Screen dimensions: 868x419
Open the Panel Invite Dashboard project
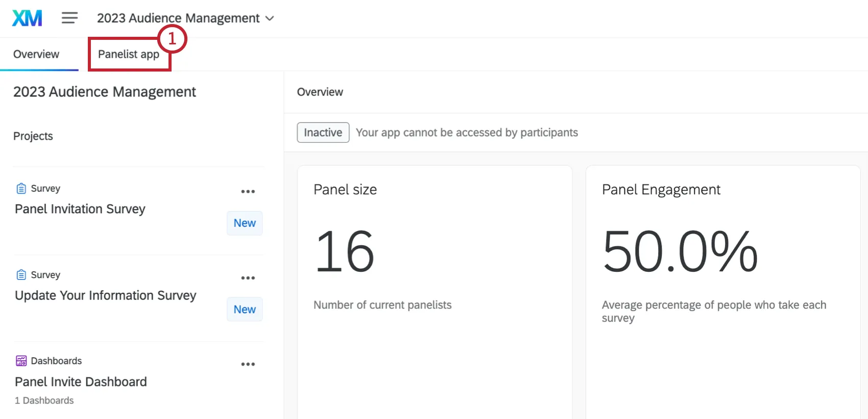coord(81,382)
